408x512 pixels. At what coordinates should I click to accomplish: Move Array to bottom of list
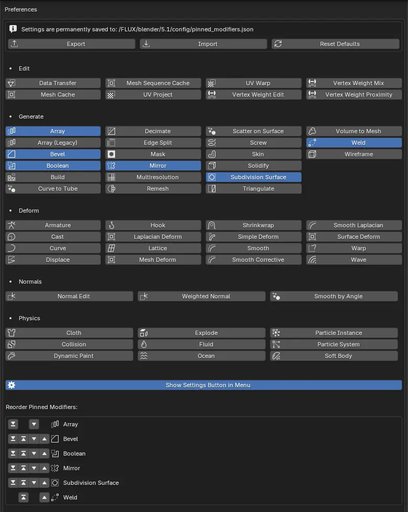coord(13,424)
